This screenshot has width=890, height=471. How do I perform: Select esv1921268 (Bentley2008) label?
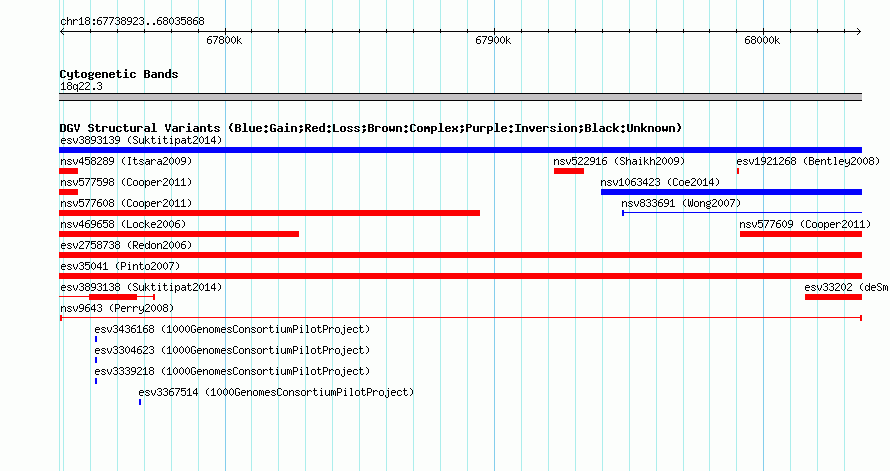click(x=808, y=161)
